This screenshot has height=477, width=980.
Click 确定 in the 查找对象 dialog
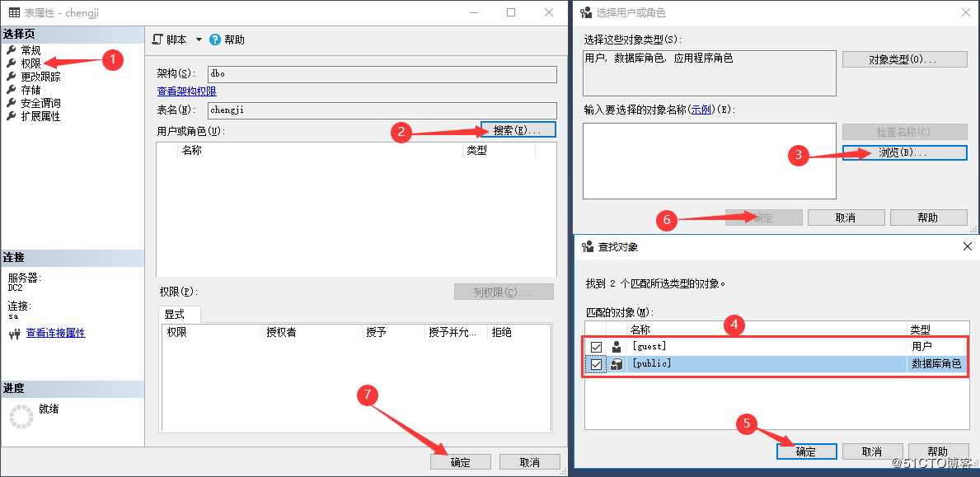pos(806,451)
